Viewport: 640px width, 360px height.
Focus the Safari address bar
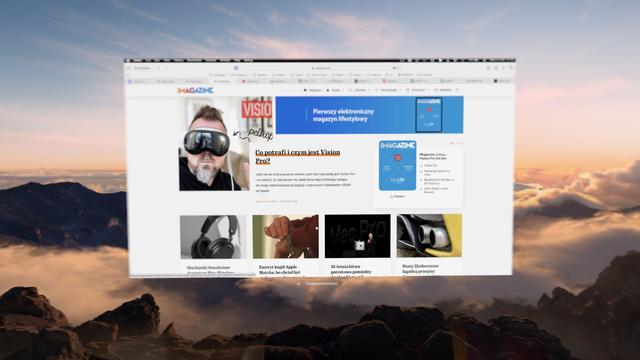pyautogui.click(x=320, y=68)
